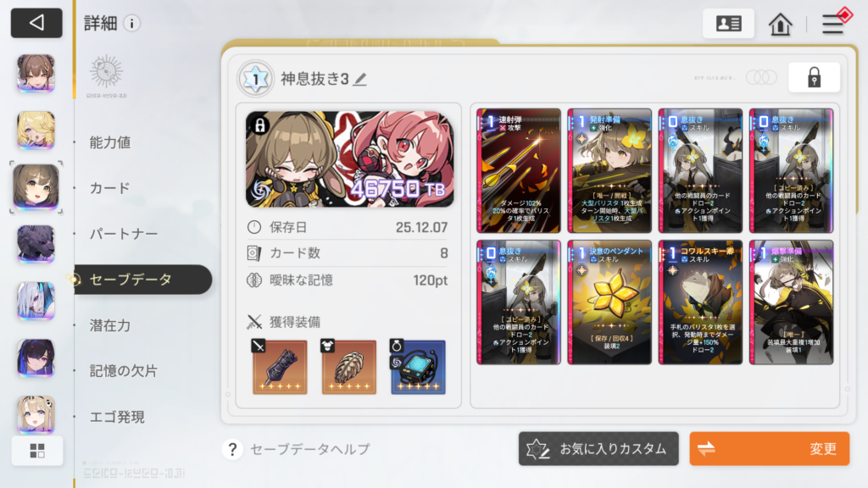This screenshot has width=868, height=488.
Task: Open the パートナー menu item
Action: point(124,234)
